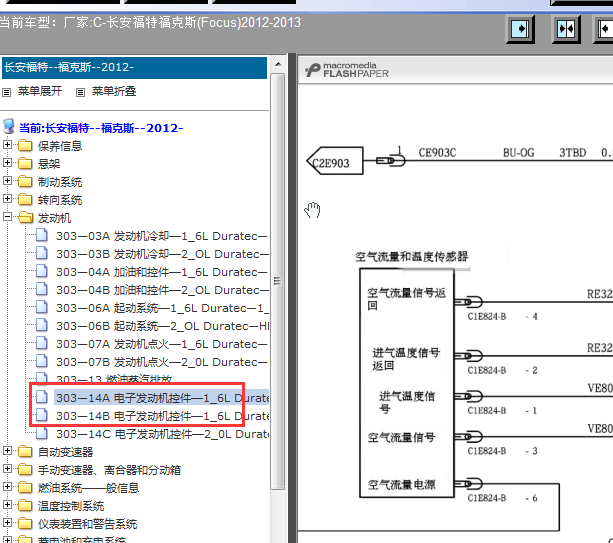This screenshot has height=543, width=613.
Task: Expand the 自动变速器 folder node
Action: point(7,451)
